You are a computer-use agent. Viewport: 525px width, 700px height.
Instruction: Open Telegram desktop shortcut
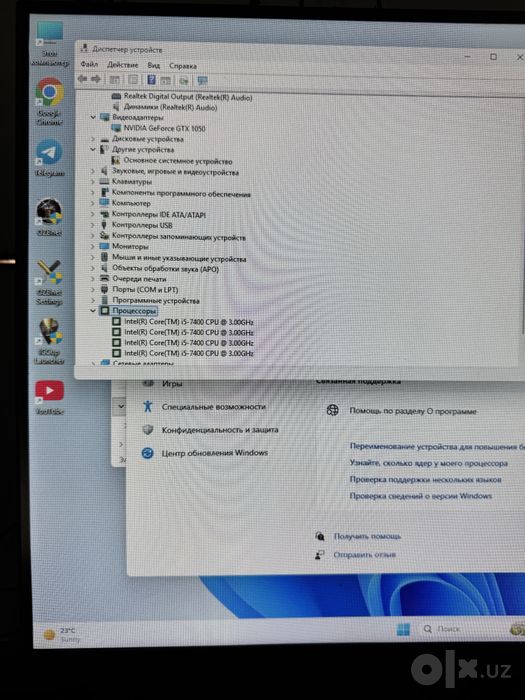[x=50, y=157]
